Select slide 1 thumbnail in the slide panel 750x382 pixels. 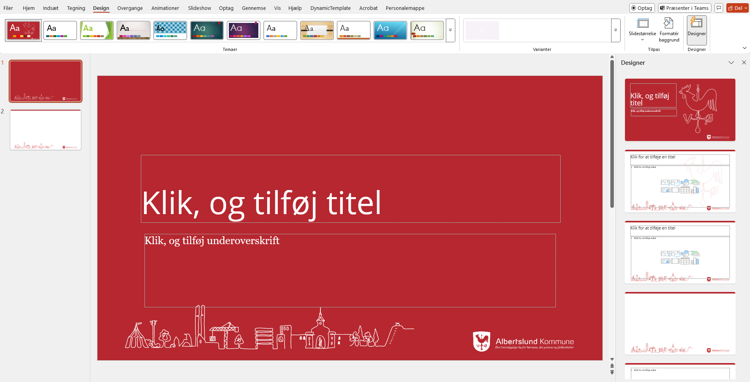[46, 81]
